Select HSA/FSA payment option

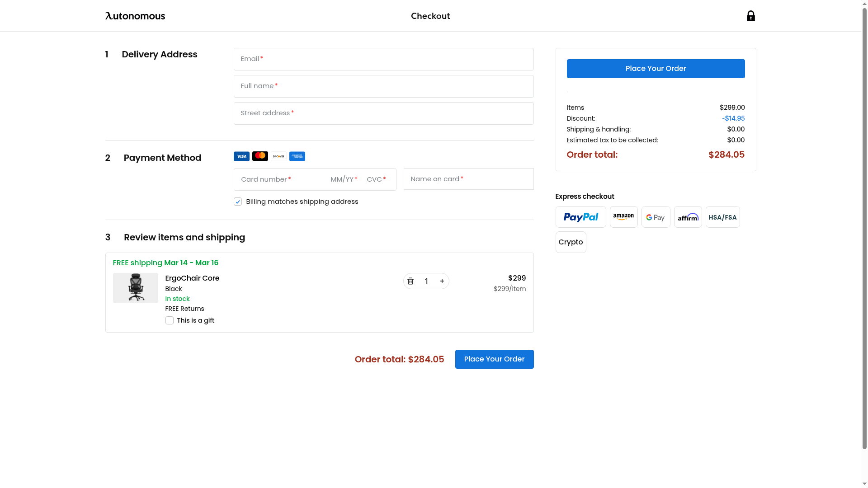click(722, 217)
